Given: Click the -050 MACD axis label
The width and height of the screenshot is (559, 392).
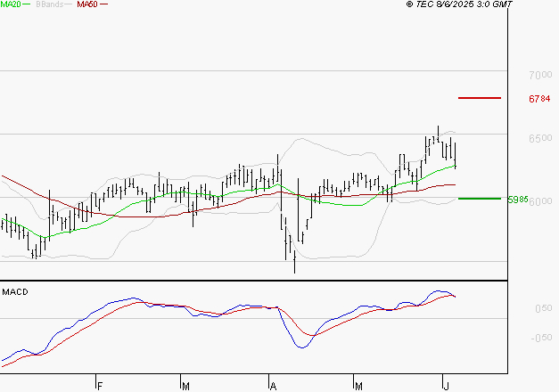Looking at the screenshot, I should (x=541, y=338).
